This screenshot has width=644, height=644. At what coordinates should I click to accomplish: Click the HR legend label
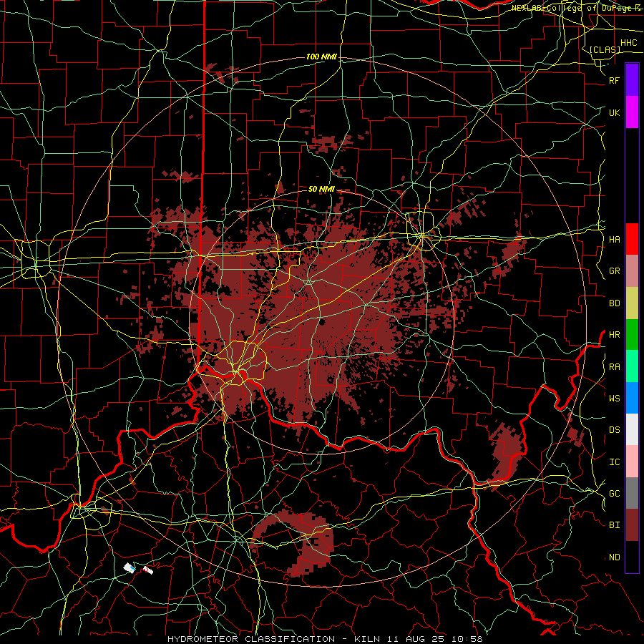tap(614, 335)
